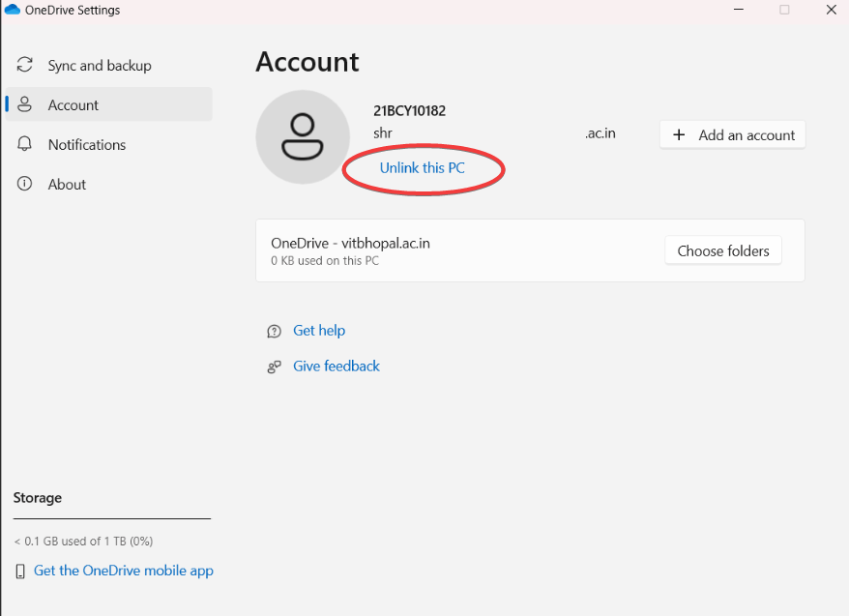Open About via the info icon
The width and height of the screenshot is (849, 616).
click(x=24, y=184)
